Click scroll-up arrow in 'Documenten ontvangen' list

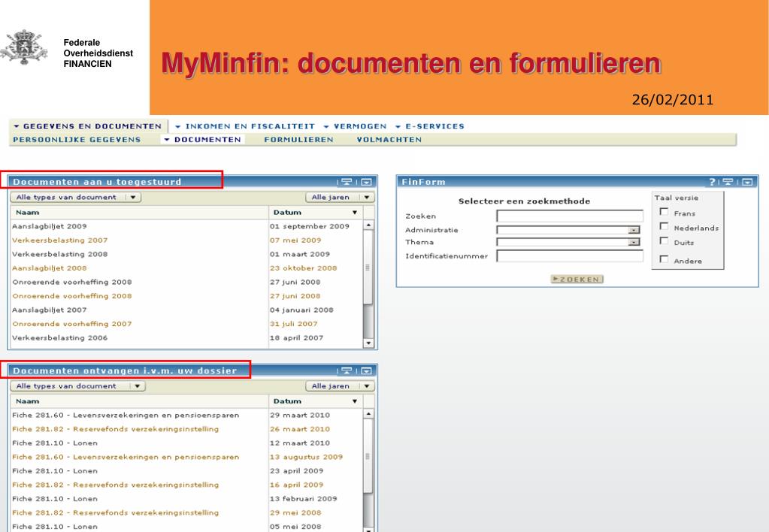point(368,414)
